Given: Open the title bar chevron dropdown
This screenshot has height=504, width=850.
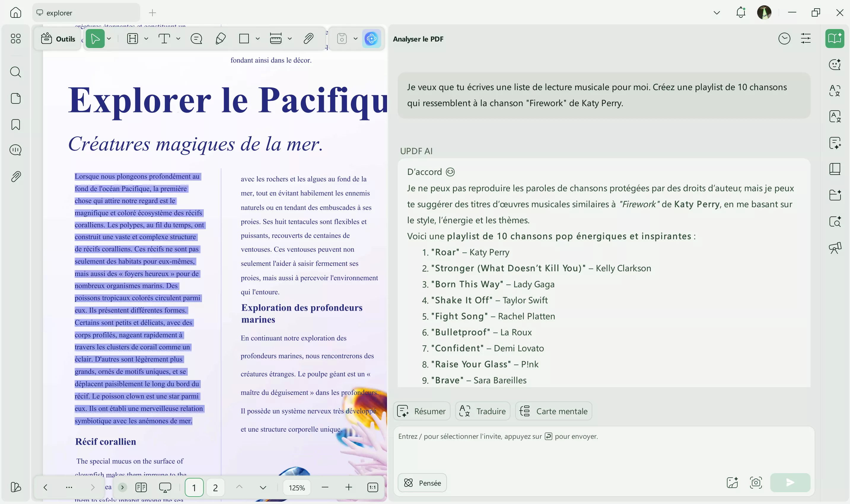Looking at the screenshot, I should coord(717,13).
